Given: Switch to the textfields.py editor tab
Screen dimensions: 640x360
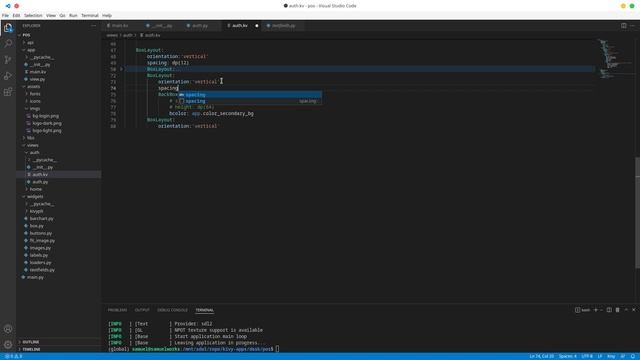Looking at the screenshot, I should tap(283, 26).
